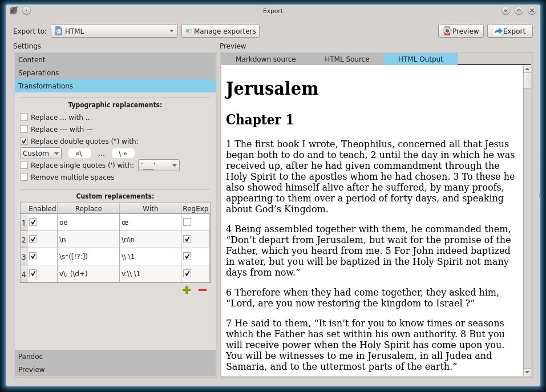
Task: Select row header 2 in replacements table
Action: click(x=24, y=239)
